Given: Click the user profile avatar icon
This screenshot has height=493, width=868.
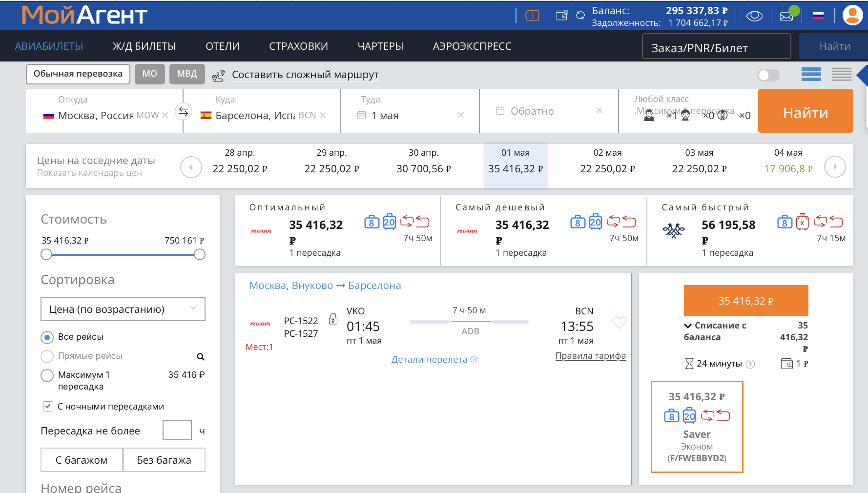Looking at the screenshot, I should click(852, 15).
